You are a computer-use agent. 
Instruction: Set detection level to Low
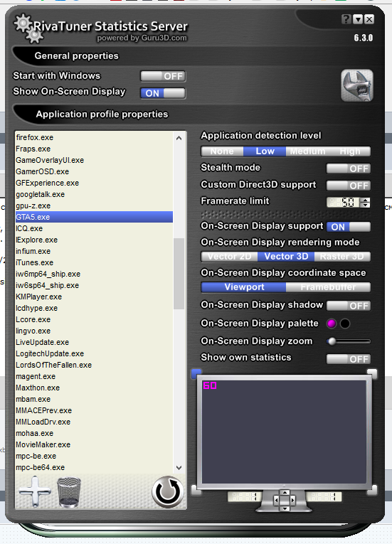pyautogui.click(x=265, y=151)
